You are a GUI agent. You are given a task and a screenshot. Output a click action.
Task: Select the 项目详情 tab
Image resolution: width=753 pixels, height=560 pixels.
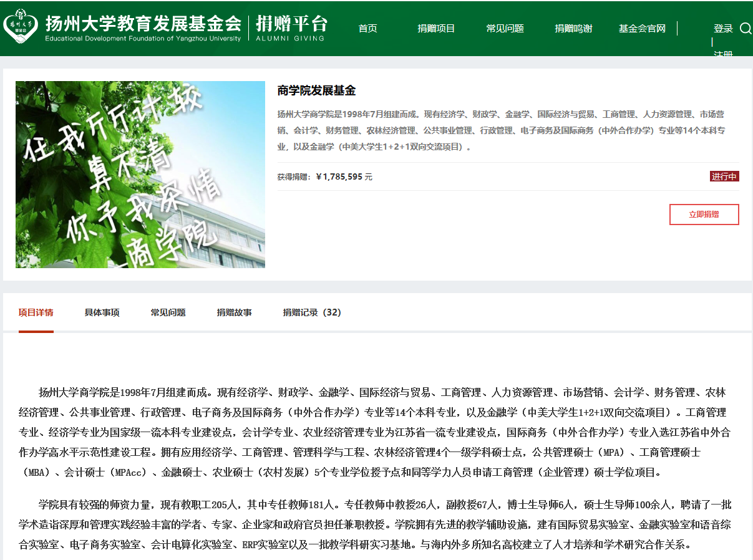pos(36,313)
